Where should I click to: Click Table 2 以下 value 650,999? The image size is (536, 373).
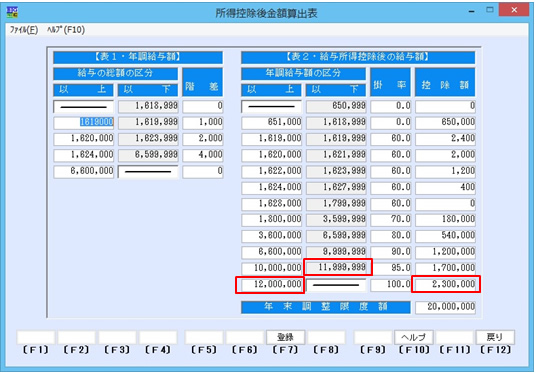[336, 106]
